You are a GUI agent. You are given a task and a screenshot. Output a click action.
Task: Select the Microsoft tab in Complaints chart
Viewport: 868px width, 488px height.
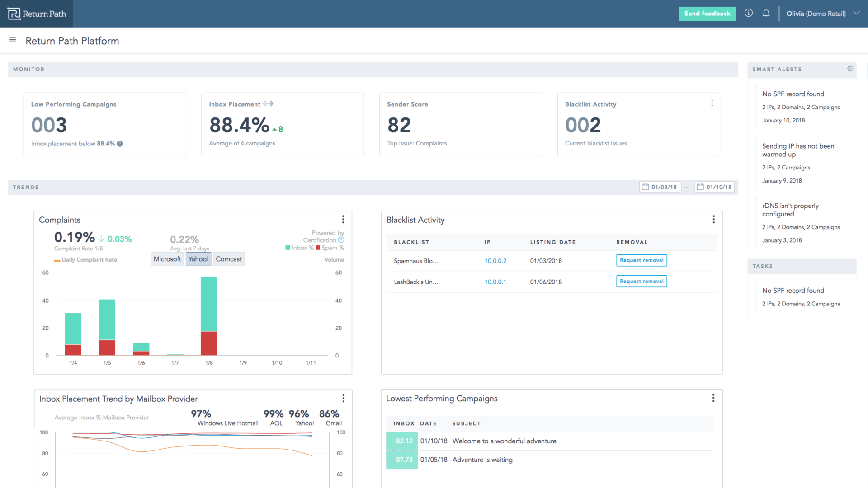166,258
